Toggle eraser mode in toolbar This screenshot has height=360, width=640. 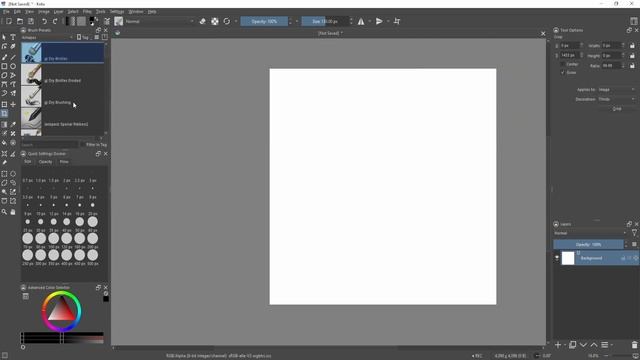[202, 21]
